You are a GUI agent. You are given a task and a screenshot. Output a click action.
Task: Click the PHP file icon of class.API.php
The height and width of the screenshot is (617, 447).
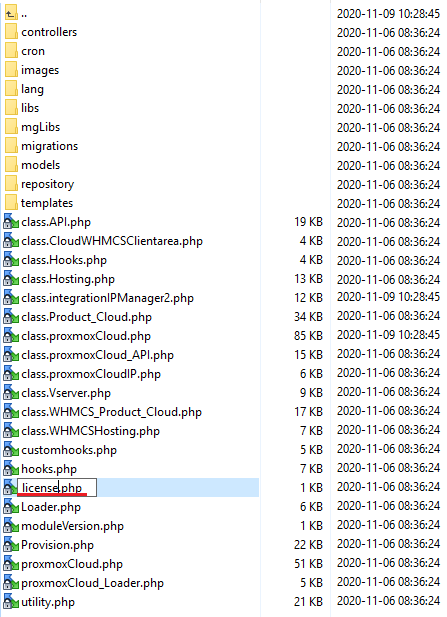point(11,222)
